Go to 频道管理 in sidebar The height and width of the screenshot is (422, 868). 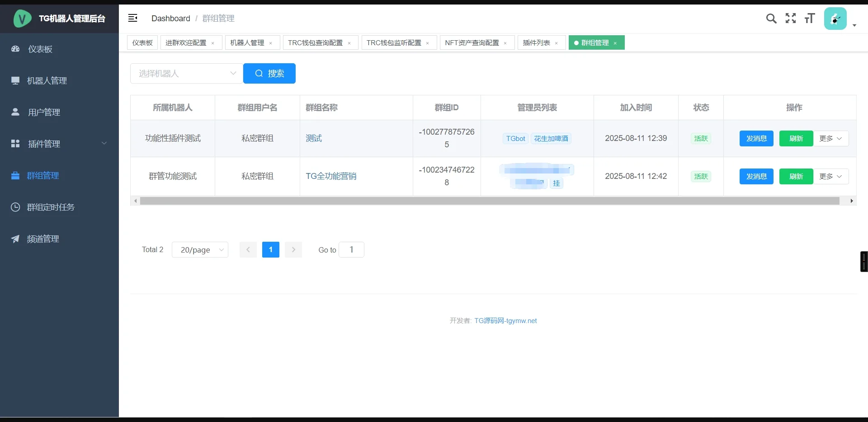[43, 239]
